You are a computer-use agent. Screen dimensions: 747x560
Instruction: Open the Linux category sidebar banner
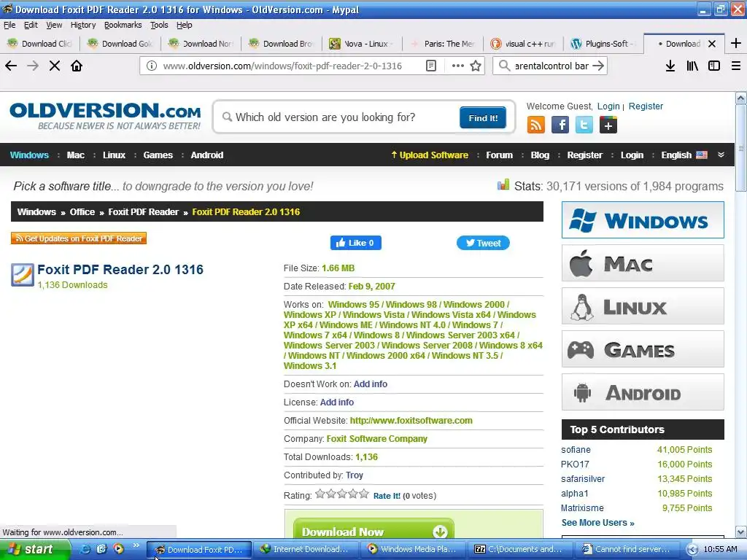pos(643,306)
